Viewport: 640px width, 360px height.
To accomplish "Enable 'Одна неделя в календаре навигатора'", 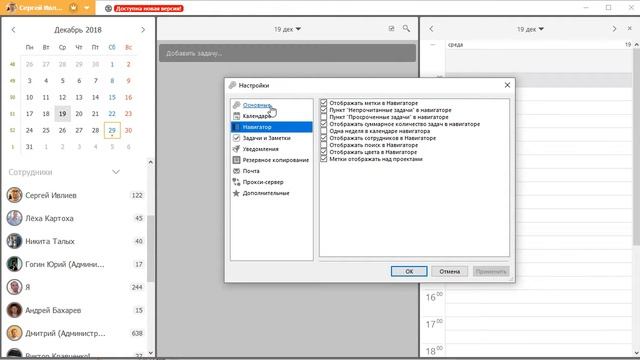I will (324, 131).
